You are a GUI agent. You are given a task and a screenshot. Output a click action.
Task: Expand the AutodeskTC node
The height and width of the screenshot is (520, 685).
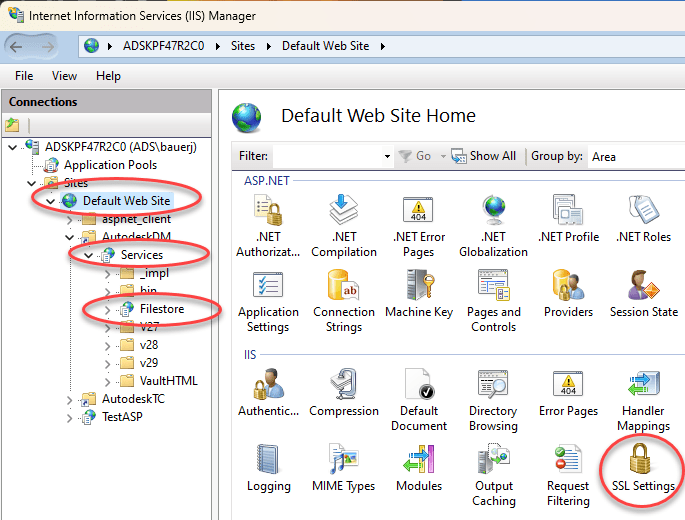69,399
